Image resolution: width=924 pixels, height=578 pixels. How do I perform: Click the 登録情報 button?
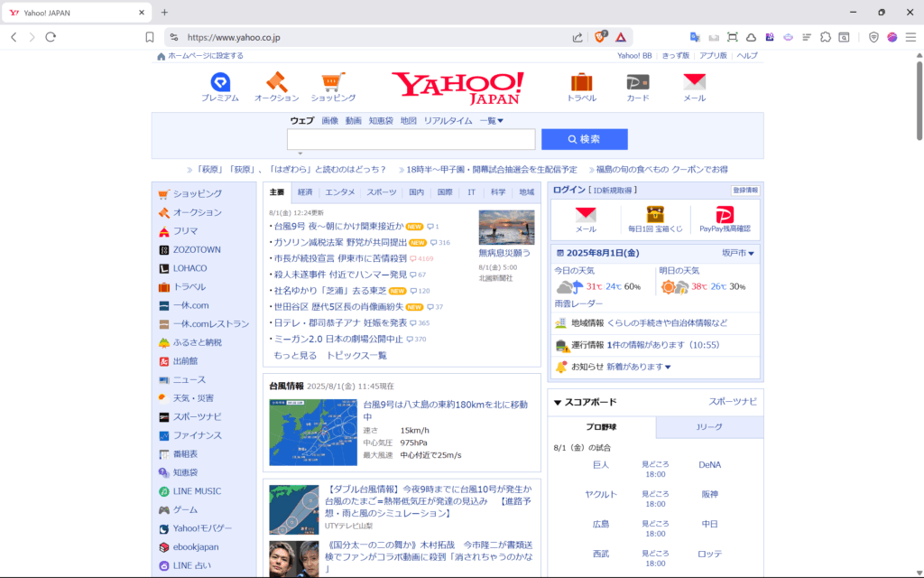point(745,191)
